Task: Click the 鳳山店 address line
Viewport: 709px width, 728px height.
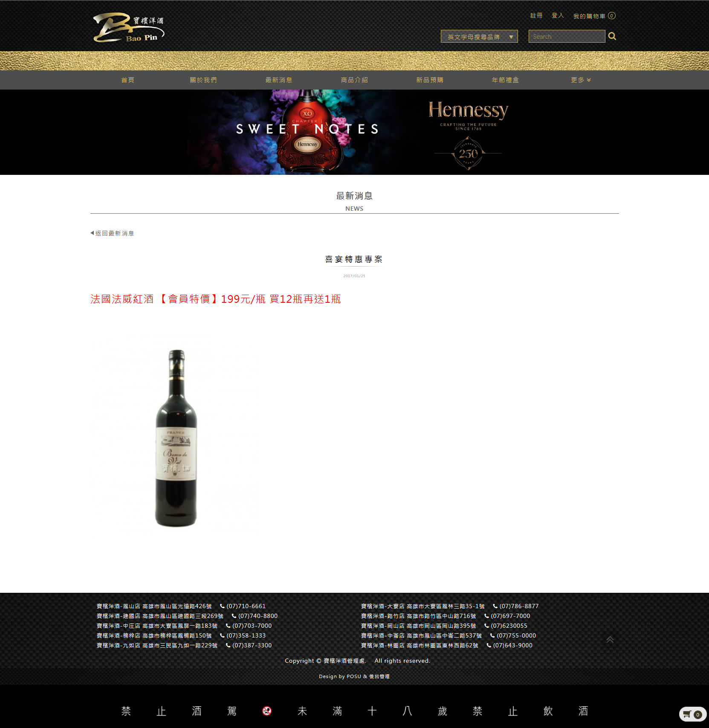Action: (154, 606)
